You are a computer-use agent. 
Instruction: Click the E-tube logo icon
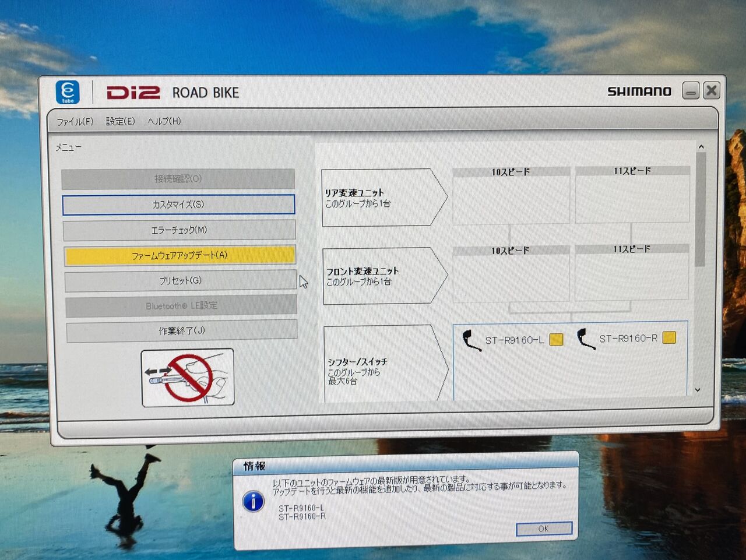point(68,92)
